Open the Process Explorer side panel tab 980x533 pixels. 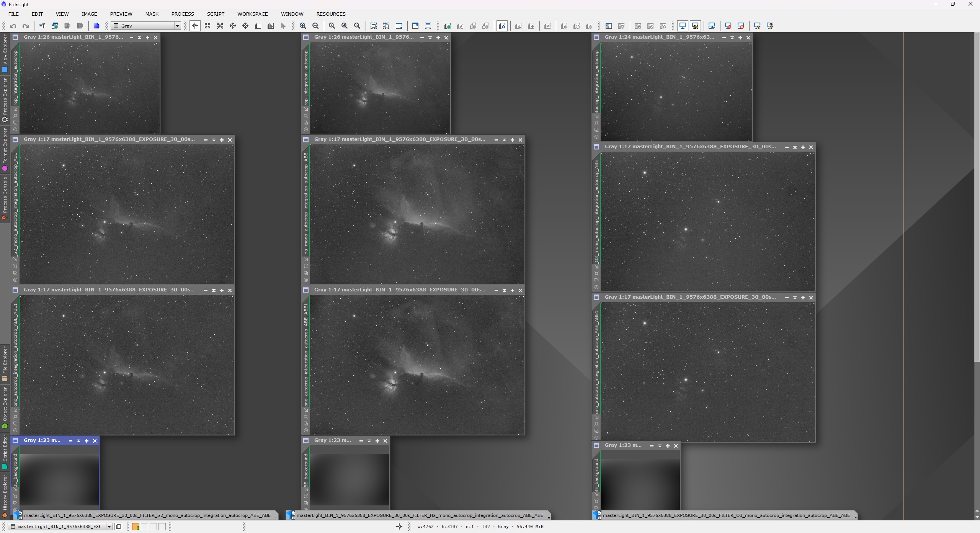(5, 100)
